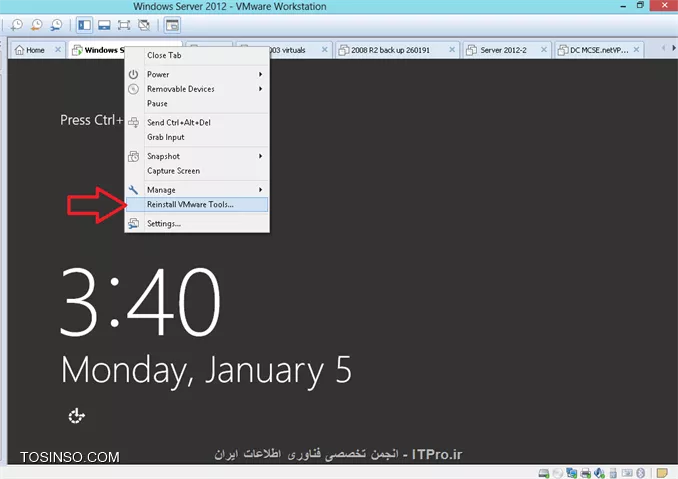Close the DC MCSE.netVP tab
The width and height of the screenshot is (678, 479).
636,50
